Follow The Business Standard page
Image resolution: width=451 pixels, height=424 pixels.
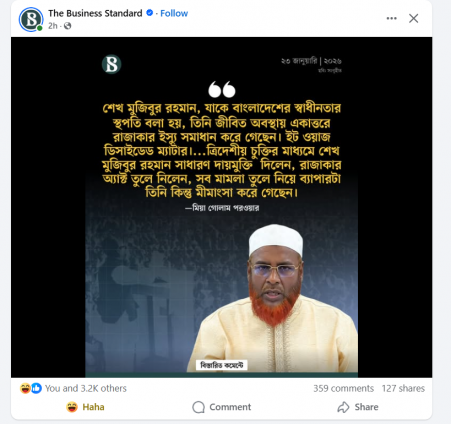click(174, 13)
